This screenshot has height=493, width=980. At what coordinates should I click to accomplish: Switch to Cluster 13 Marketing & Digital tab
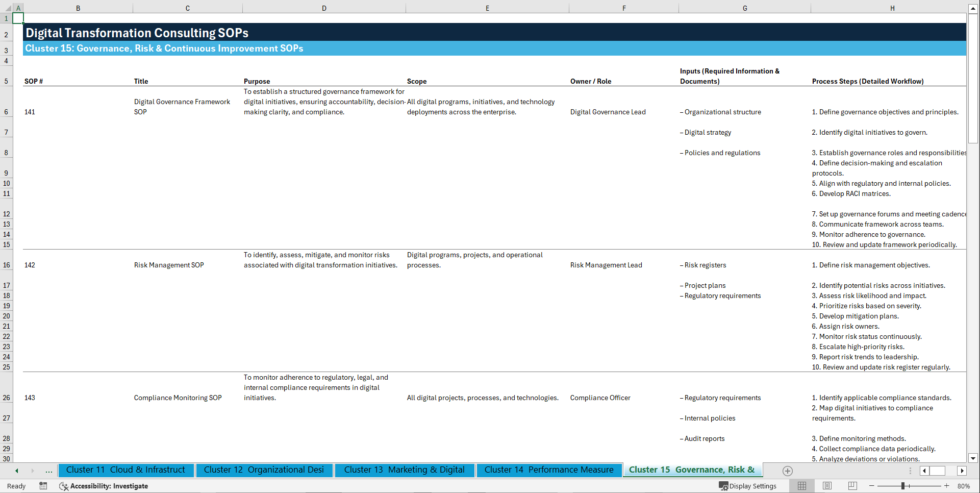[404, 470]
